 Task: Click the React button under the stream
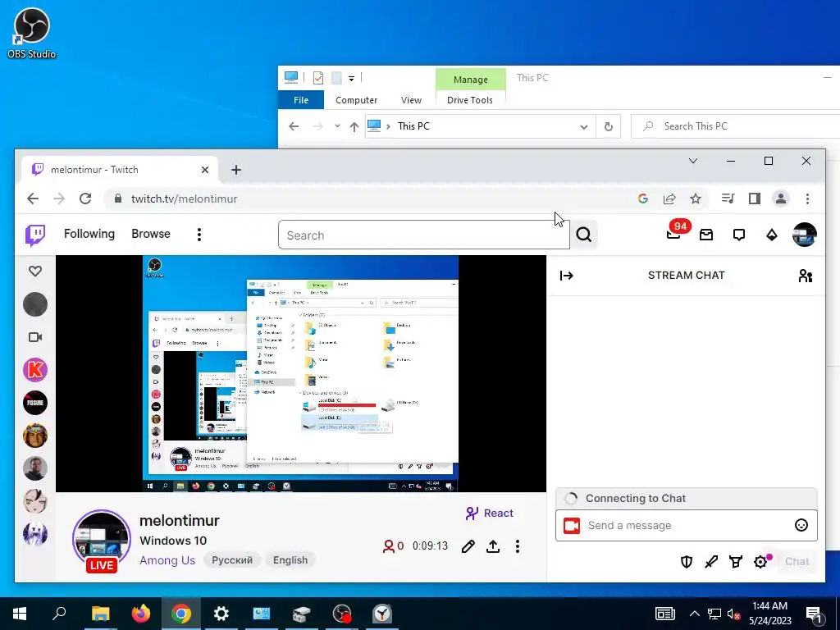489,514
